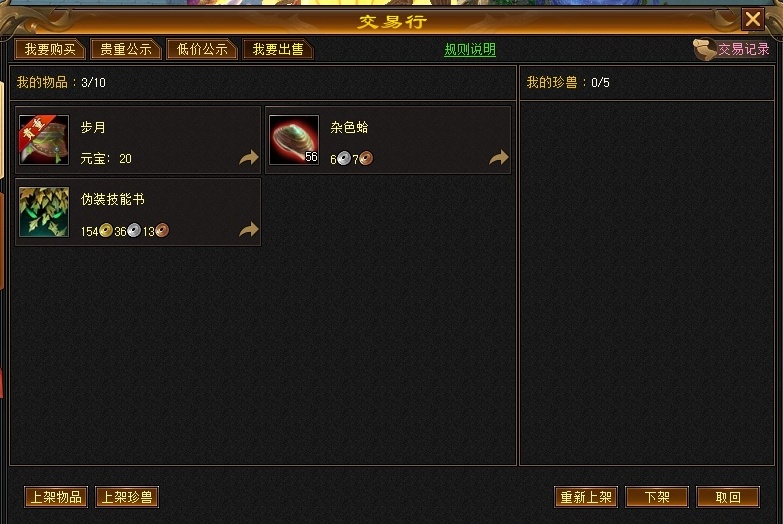The height and width of the screenshot is (524, 783).
Task: Switch to the 我要购买 tab
Action: pyautogui.click(x=50, y=49)
